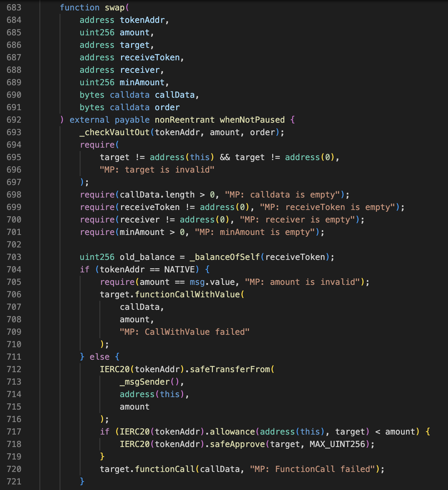Click line number 698 in the gutter
Screen dimensions: 448x490
pyautogui.click(x=14, y=195)
